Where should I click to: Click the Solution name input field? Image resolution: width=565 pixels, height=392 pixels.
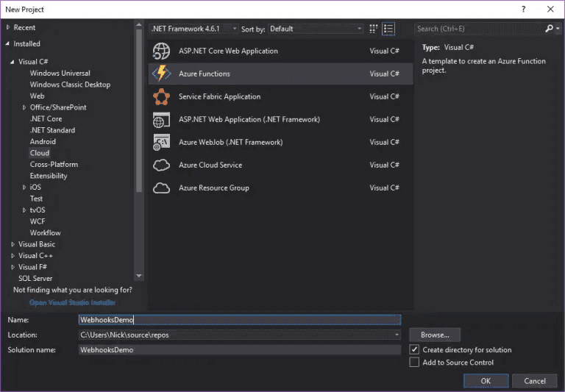pyautogui.click(x=240, y=350)
